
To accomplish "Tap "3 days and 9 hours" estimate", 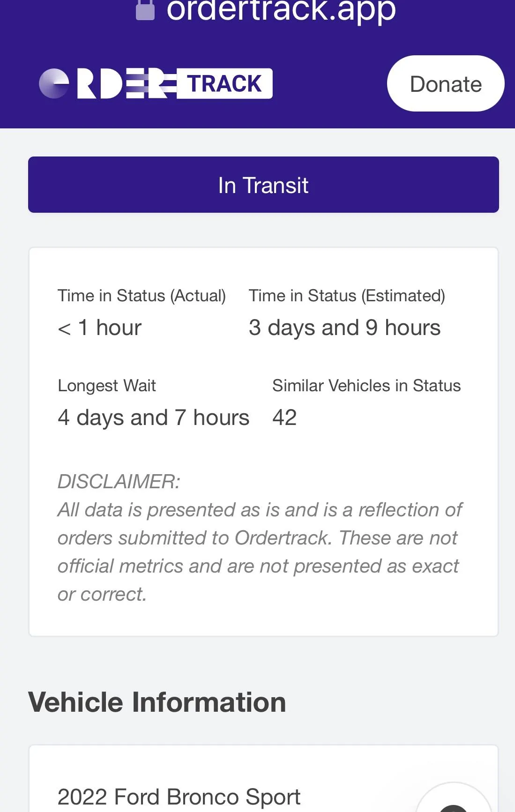I will click(x=344, y=328).
